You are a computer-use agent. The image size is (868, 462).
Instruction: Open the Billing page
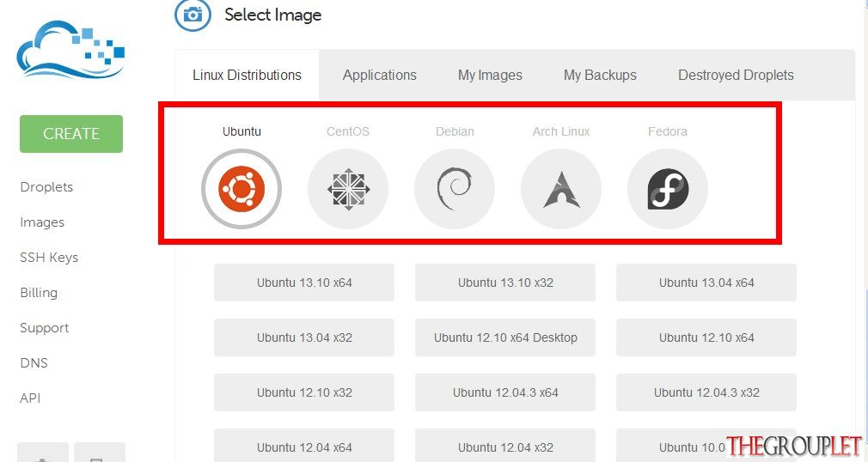point(39,293)
